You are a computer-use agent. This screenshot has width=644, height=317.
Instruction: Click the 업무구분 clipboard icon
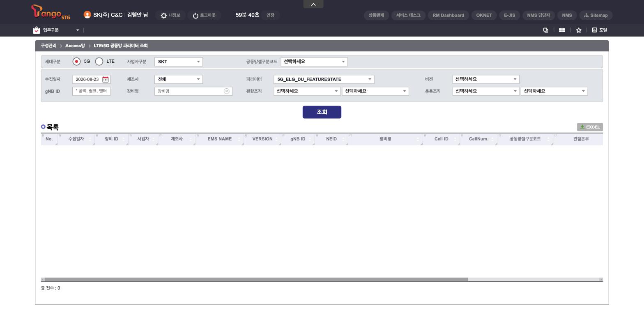click(37, 30)
